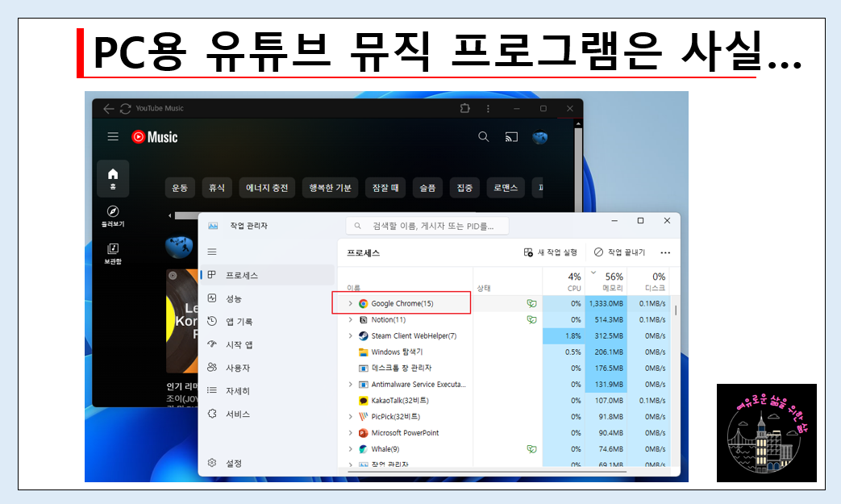Click Task Manager process list vertical scrollbar
The image size is (841, 504).
(x=675, y=310)
